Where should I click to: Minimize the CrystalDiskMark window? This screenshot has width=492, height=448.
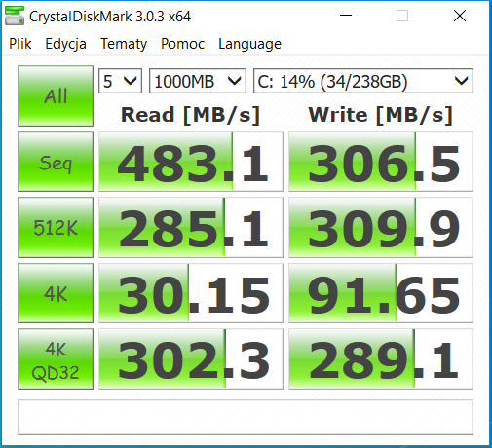pyautogui.click(x=346, y=16)
